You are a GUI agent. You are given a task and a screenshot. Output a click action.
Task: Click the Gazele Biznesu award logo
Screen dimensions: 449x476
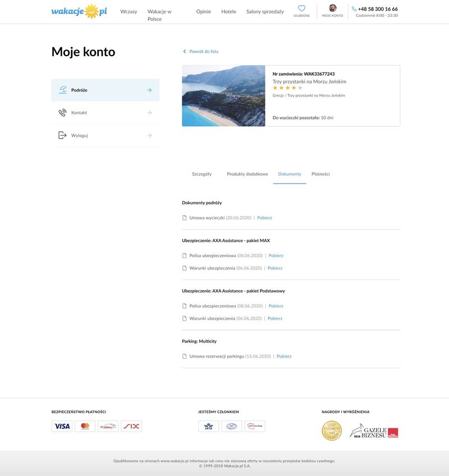coord(374,431)
